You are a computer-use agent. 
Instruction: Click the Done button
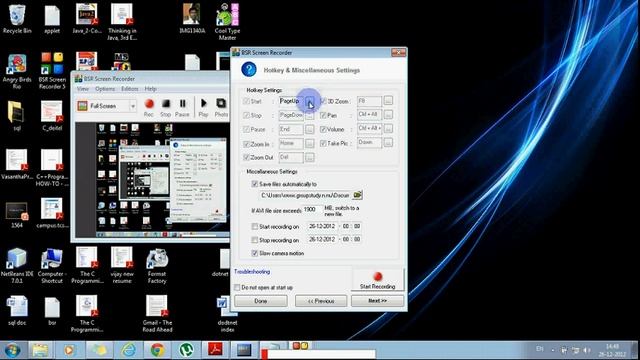pyautogui.click(x=261, y=301)
